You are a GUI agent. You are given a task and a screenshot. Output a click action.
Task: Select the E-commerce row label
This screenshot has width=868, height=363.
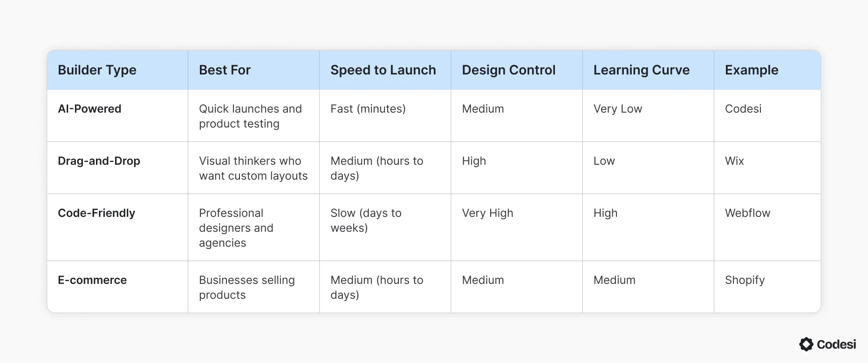(x=92, y=280)
